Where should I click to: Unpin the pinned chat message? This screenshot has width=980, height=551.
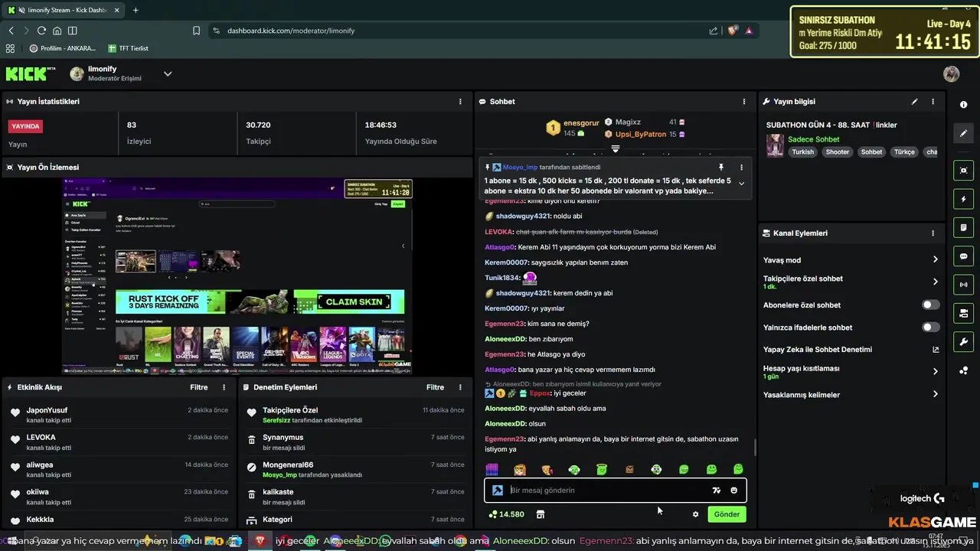(720, 167)
